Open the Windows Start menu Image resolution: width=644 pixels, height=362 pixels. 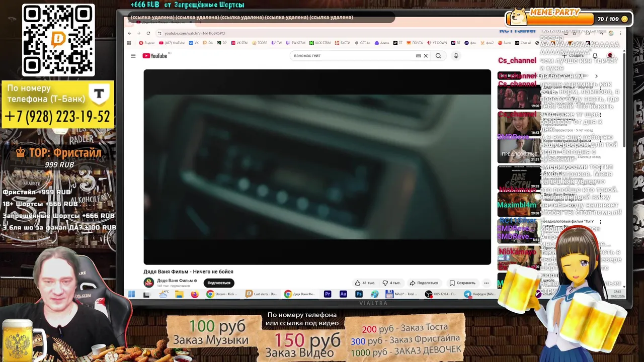[131, 294]
